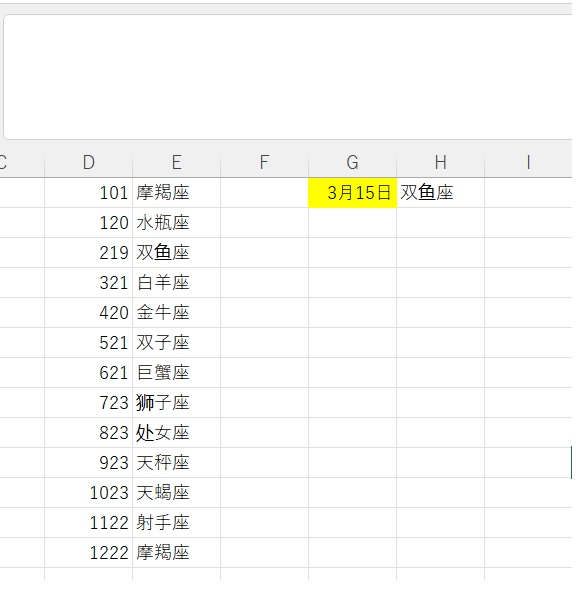Select column H header

(440, 163)
